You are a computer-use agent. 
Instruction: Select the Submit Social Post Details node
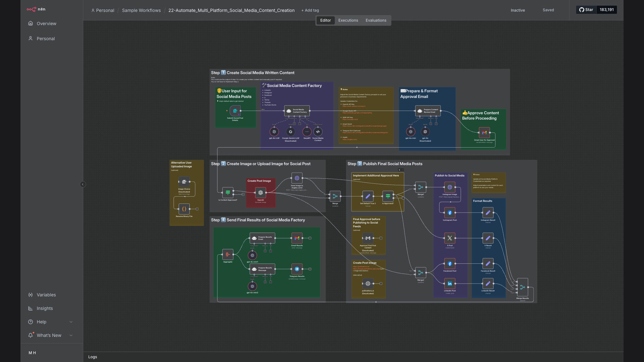click(235, 111)
